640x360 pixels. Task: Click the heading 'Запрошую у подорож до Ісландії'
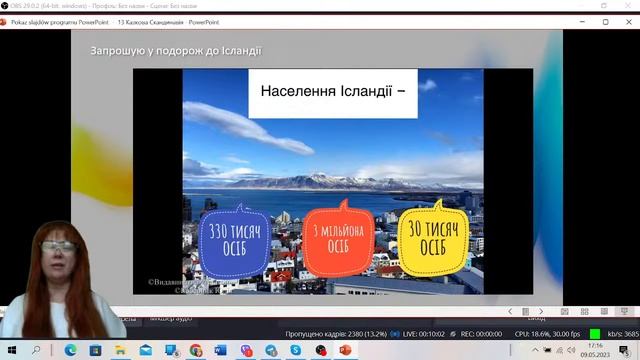coord(176,51)
